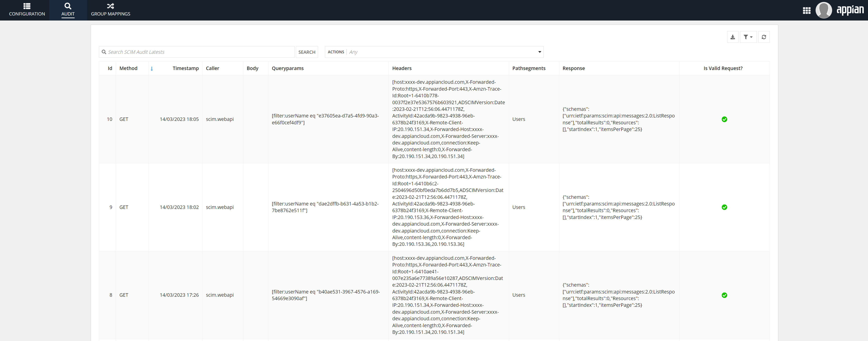Sort by Queryparams column header
868x341 pixels.
point(288,68)
